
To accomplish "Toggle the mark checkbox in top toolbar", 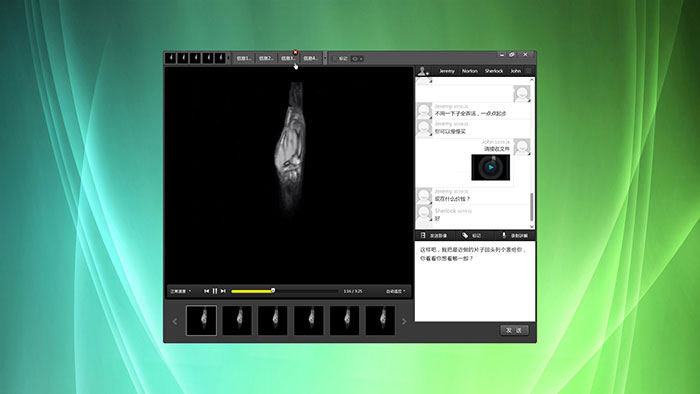I will tap(335, 58).
